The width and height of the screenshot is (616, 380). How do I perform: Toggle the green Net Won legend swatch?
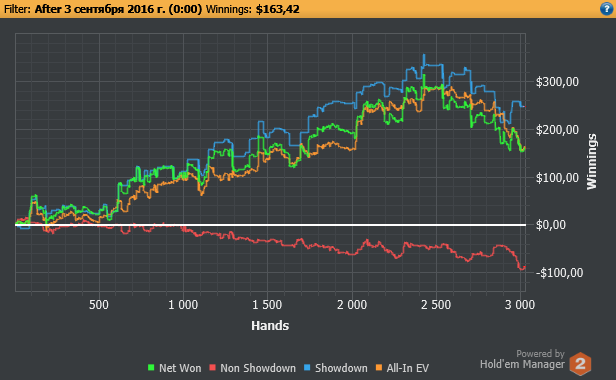[151, 368]
